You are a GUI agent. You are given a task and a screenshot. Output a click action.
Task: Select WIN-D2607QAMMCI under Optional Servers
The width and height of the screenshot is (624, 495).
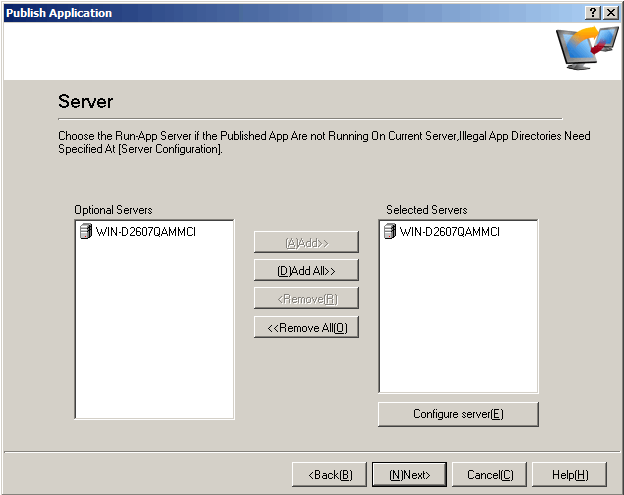pyautogui.click(x=147, y=232)
